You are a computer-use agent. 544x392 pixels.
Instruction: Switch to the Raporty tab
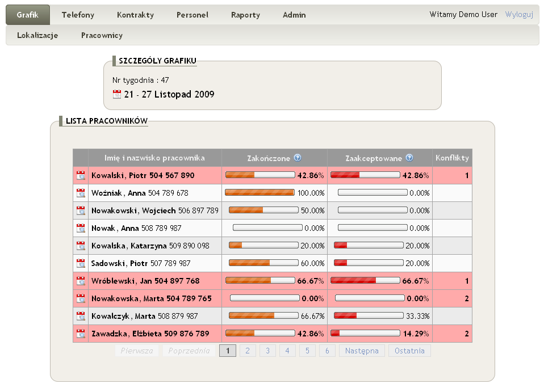(x=245, y=15)
